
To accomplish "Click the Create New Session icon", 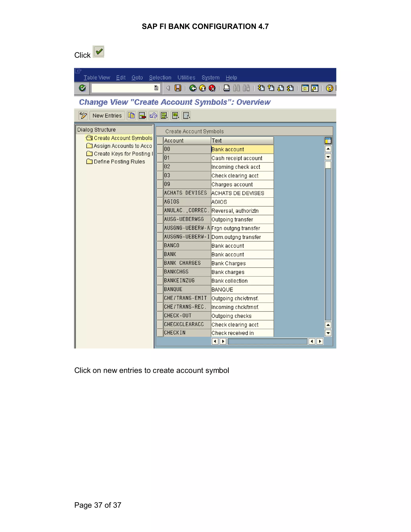I will point(305,88).
